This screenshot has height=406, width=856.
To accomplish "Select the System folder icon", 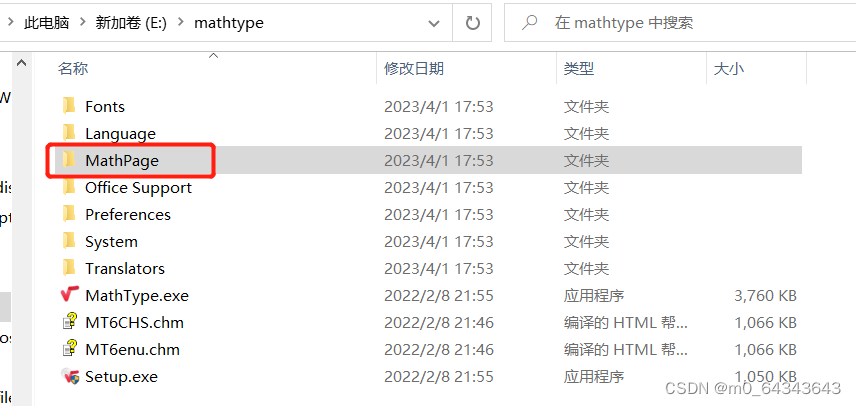I will (x=69, y=241).
